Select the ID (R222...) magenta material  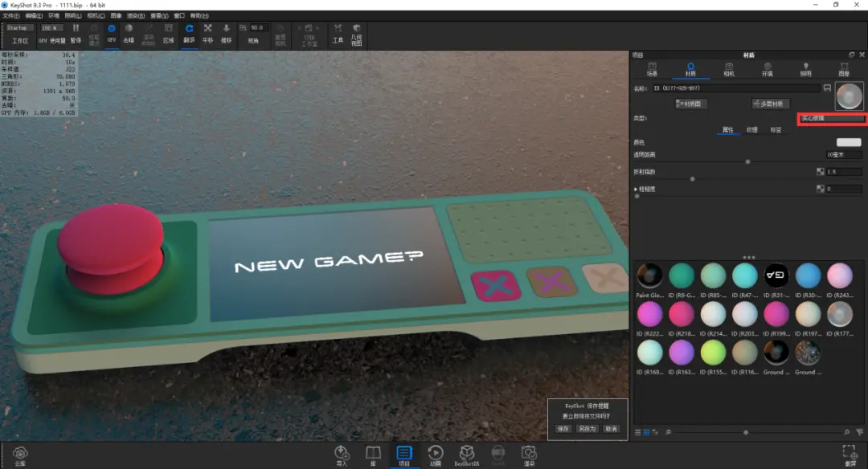tap(650, 314)
